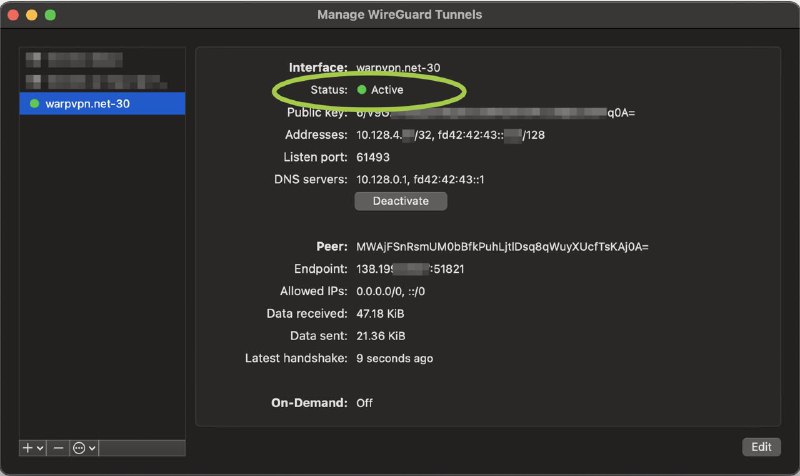Image resolution: width=800 pixels, height=476 pixels.
Task: Click the interface name warpvpn.net-30 value
Action: pos(398,67)
